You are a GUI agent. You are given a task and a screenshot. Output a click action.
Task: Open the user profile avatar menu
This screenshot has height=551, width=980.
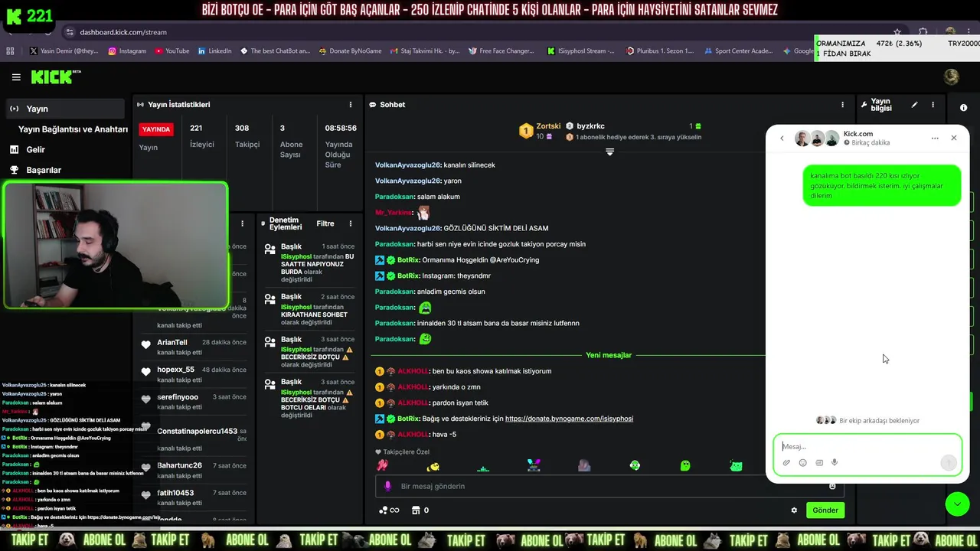click(x=951, y=77)
